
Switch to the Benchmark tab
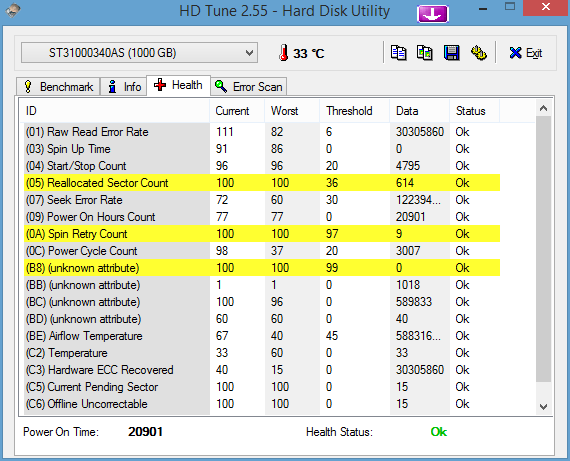58,87
